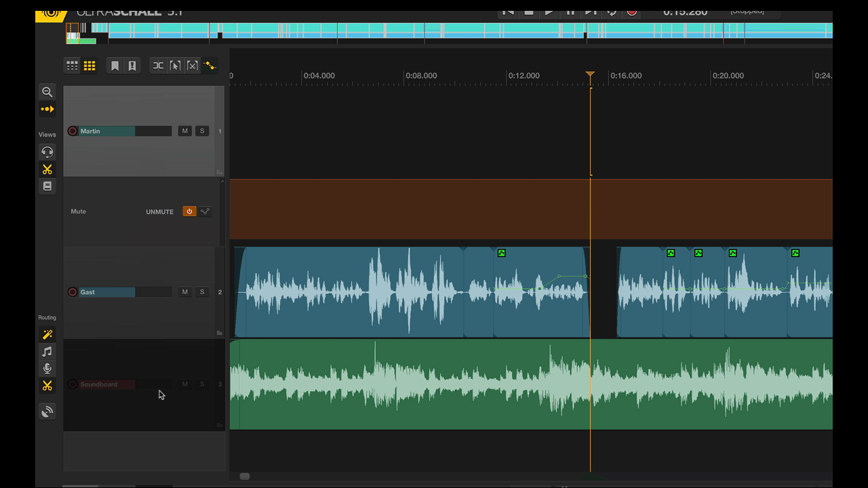
Task: Click the plain bookmark marker icon
Action: [115, 66]
